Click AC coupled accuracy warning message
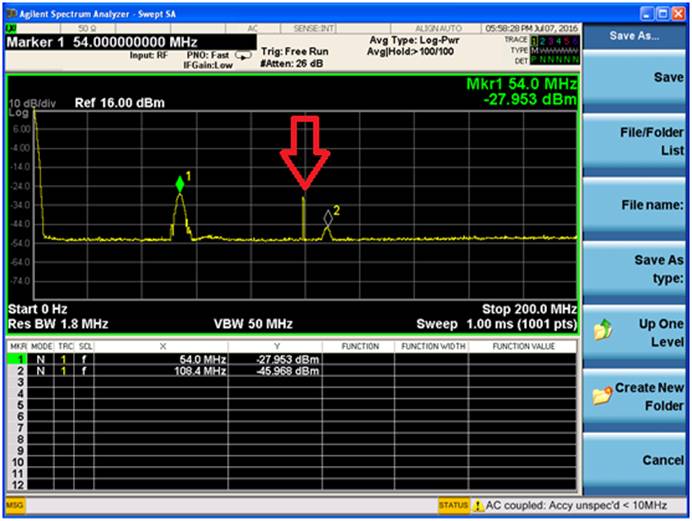Viewport: 692px width, 521px height. (576, 506)
